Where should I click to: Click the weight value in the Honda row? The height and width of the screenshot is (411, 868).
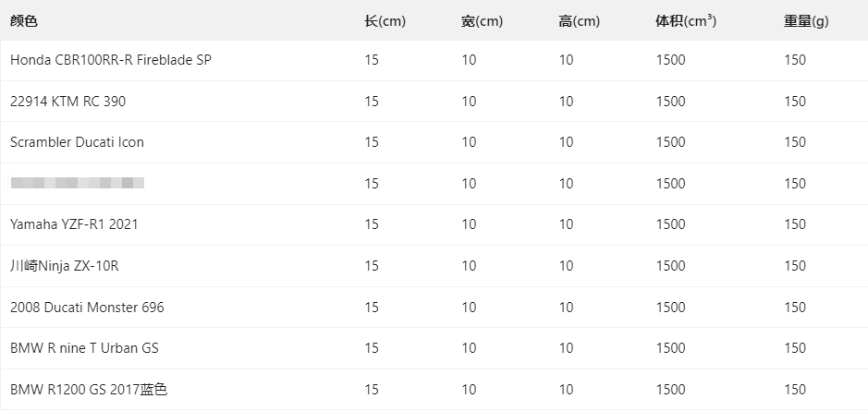pos(795,60)
